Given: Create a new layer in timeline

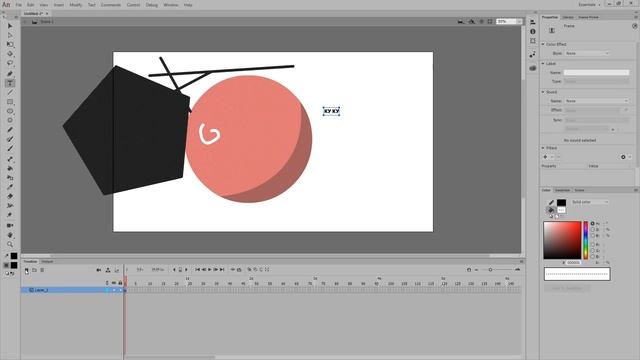Looking at the screenshot, I should click(x=27, y=270).
